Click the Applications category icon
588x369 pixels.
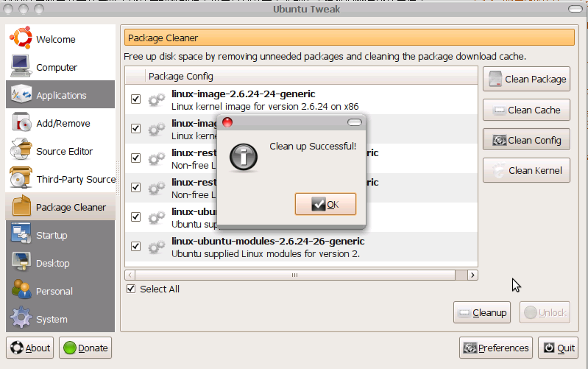[21, 94]
